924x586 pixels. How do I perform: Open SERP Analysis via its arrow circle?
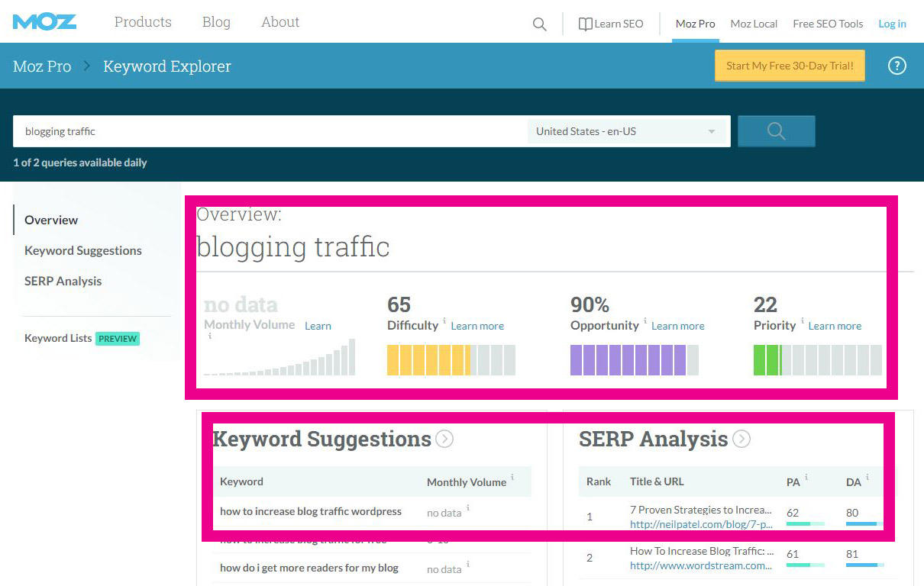click(741, 439)
